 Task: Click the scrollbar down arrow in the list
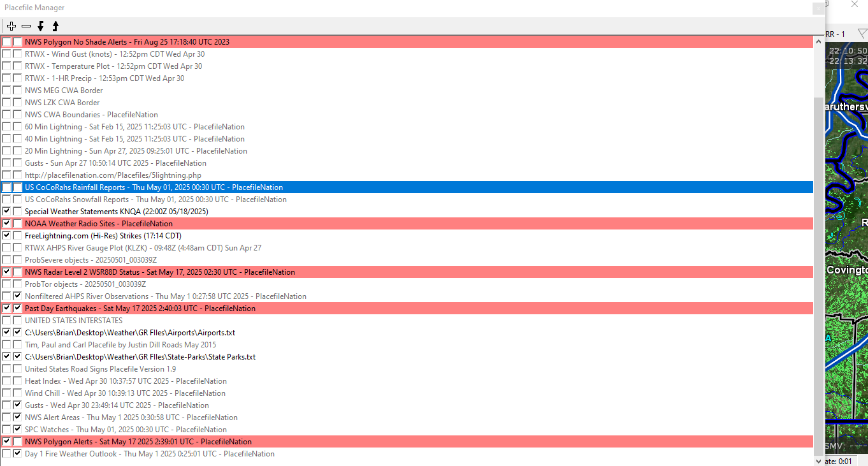(819, 460)
